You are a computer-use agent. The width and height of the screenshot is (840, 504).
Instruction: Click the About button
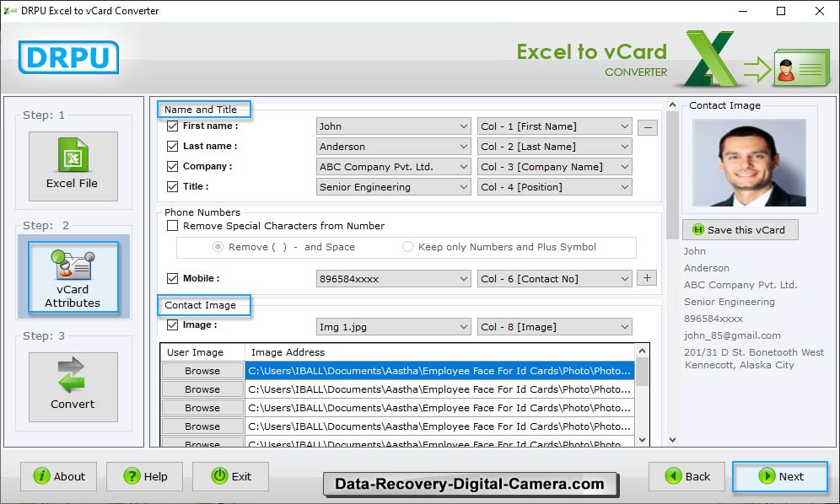[x=59, y=476]
